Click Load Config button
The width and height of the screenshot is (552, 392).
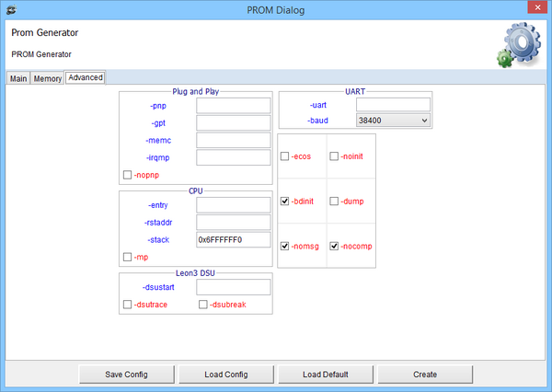pyautogui.click(x=226, y=375)
